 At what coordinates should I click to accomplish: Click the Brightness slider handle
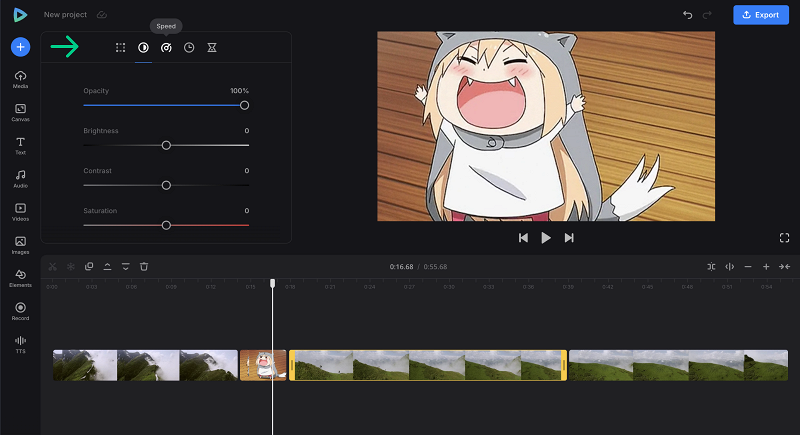coord(166,145)
